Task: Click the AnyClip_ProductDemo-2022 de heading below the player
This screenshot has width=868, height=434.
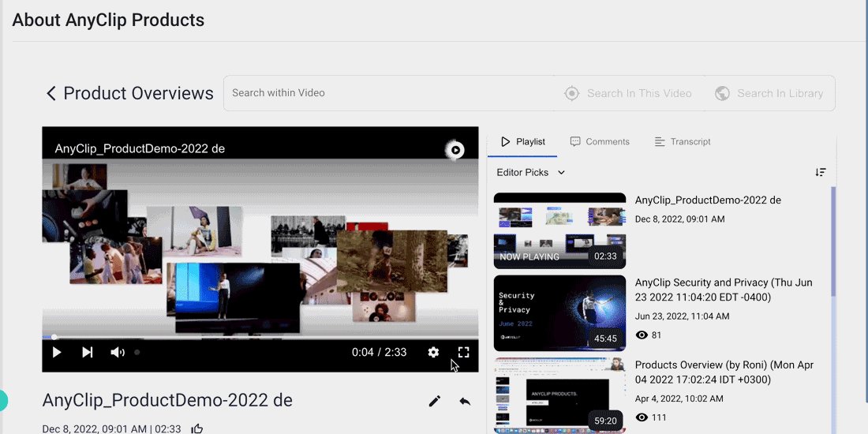Action: [167, 400]
